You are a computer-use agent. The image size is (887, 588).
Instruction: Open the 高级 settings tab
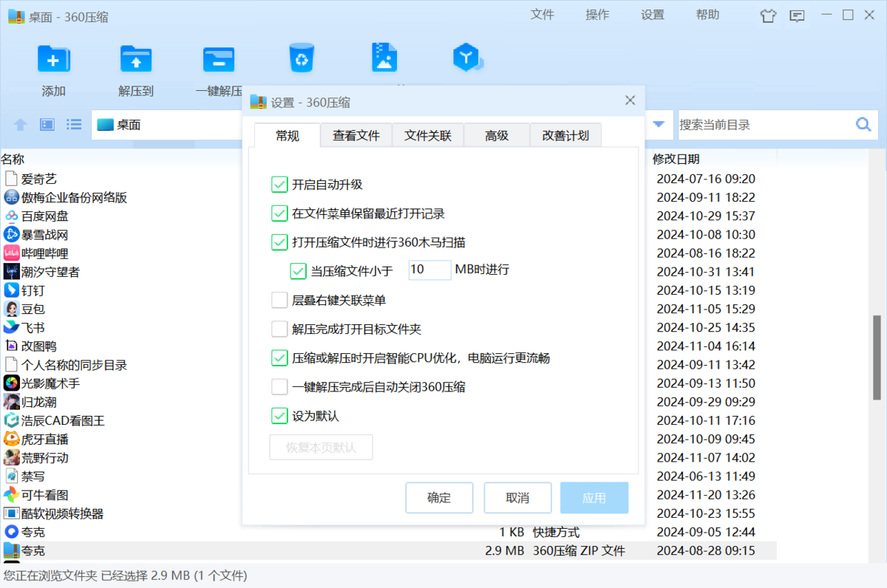point(497,135)
